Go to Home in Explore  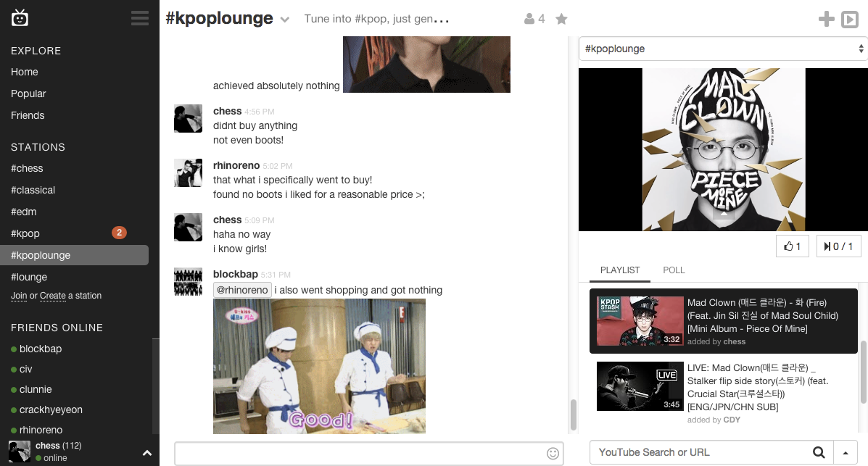(x=25, y=72)
